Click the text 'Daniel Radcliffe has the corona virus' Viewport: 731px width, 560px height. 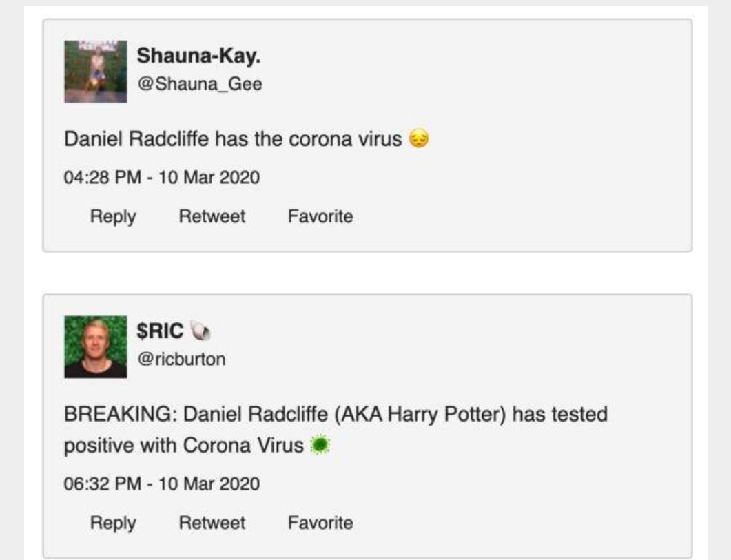pyautogui.click(x=233, y=139)
